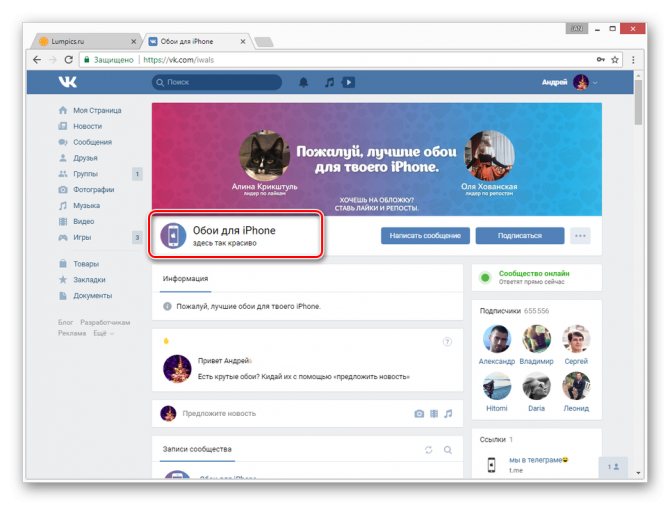
Task: Open subscriber Владимир's avatar
Action: point(537,339)
